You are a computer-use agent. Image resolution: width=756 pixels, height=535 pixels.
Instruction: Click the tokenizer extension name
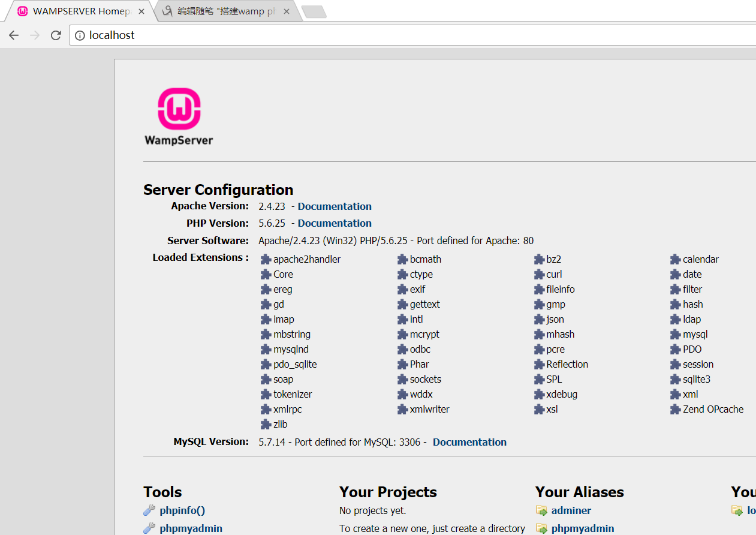tap(293, 394)
